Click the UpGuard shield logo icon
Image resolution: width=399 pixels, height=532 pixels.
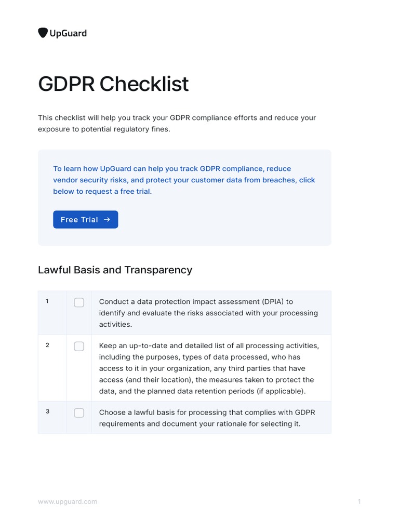coord(43,33)
